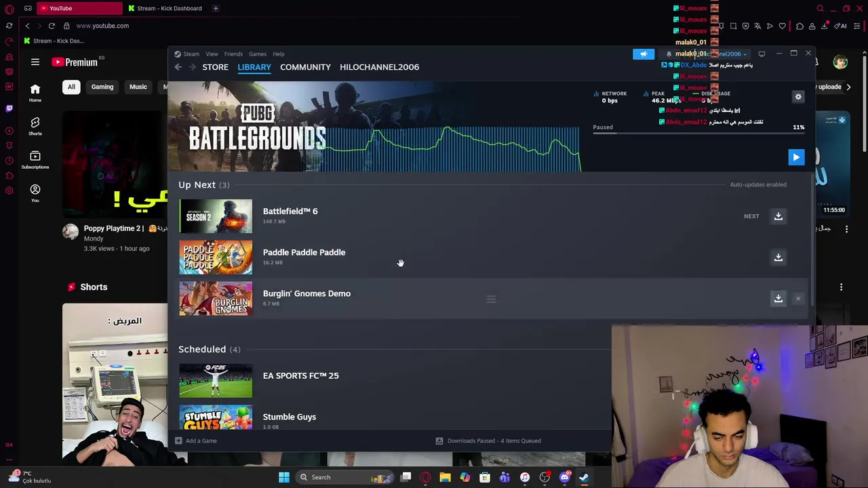Click Paddle Paddle Paddle thumbnail
This screenshot has height=488, width=868.
tap(216, 258)
